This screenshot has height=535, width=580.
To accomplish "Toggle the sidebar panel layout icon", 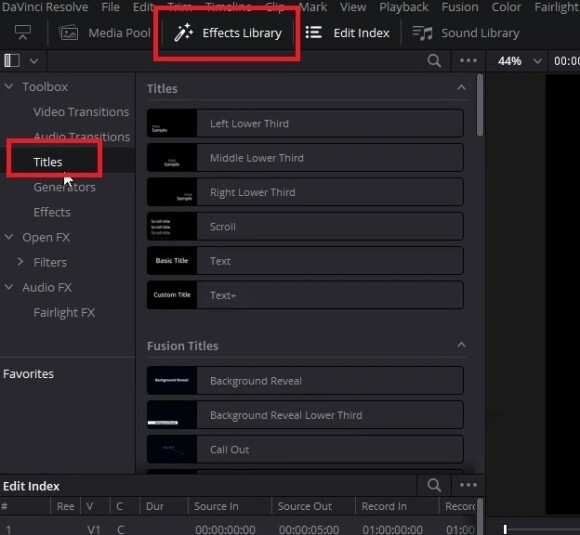I will (x=12, y=60).
